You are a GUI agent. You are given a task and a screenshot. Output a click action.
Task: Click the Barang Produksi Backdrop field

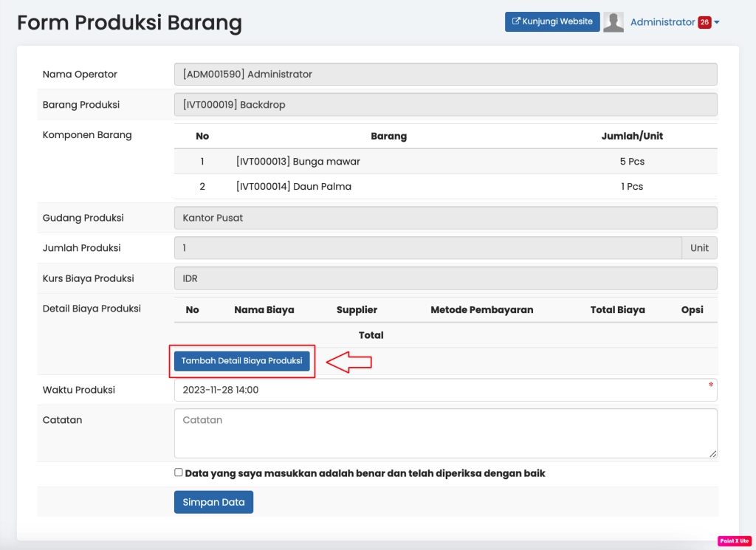point(445,105)
